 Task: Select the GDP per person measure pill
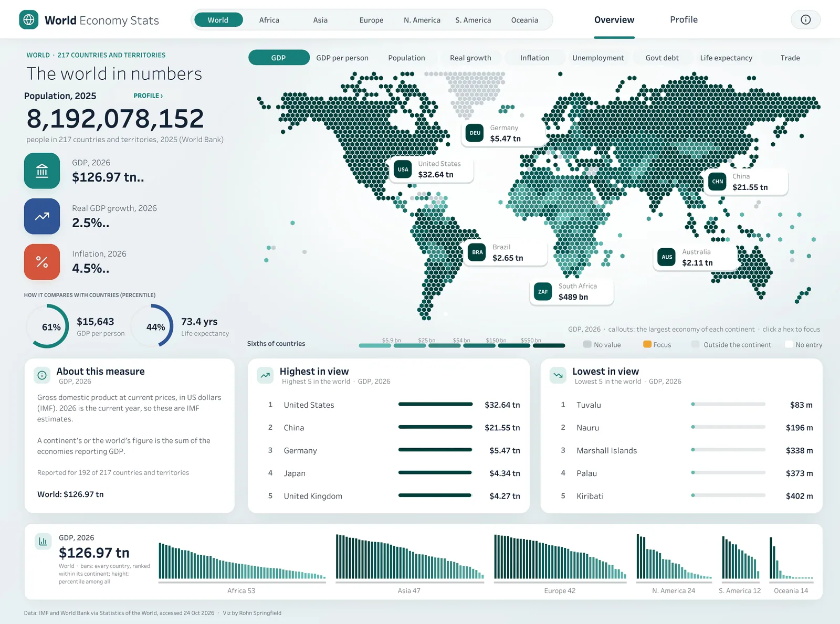(342, 58)
